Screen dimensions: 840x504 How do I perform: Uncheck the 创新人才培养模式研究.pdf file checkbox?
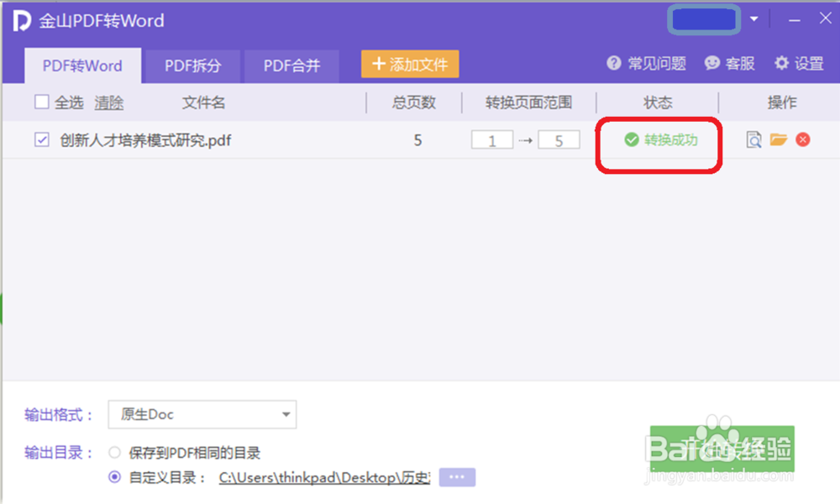coord(42,139)
